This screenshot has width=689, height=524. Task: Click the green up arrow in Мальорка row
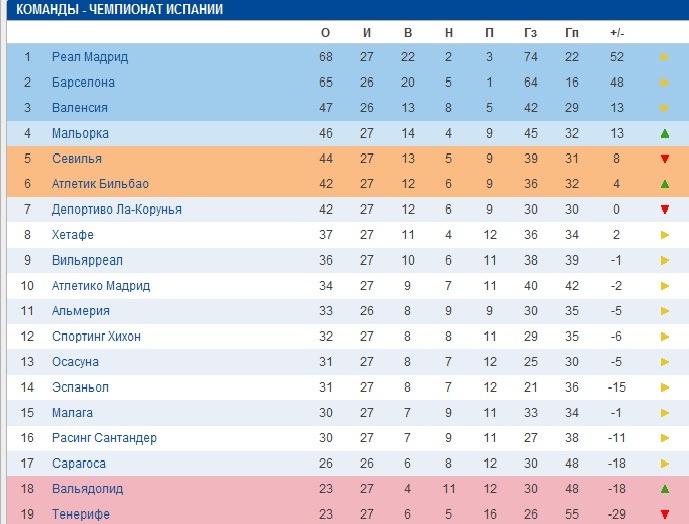(664, 134)
